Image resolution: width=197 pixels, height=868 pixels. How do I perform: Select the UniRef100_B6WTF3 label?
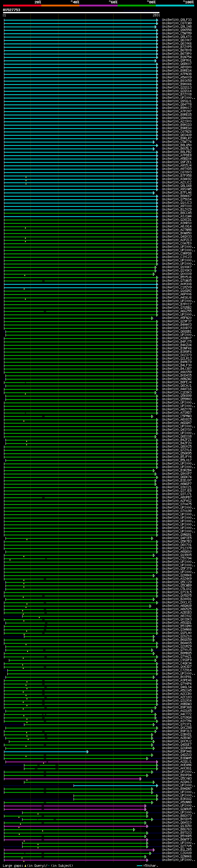(177, 839)
